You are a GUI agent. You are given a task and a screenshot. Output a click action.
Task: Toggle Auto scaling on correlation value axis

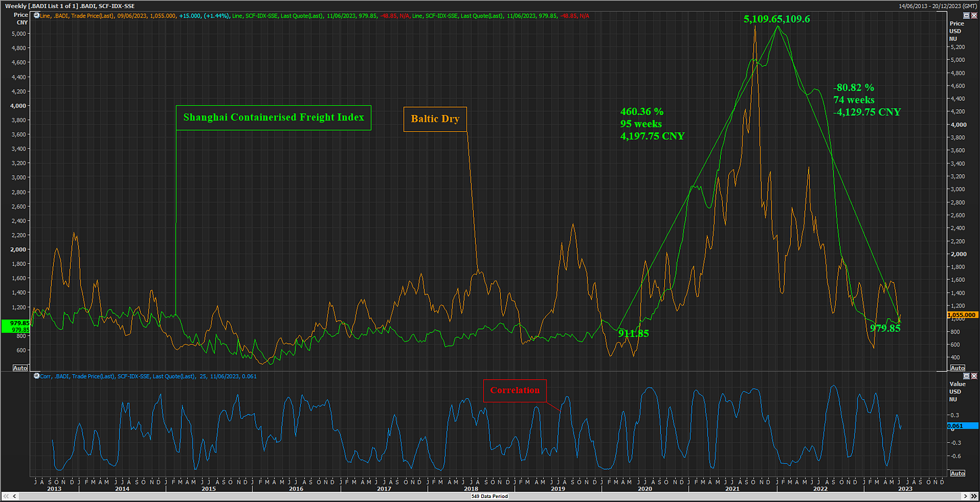point(957,473)
